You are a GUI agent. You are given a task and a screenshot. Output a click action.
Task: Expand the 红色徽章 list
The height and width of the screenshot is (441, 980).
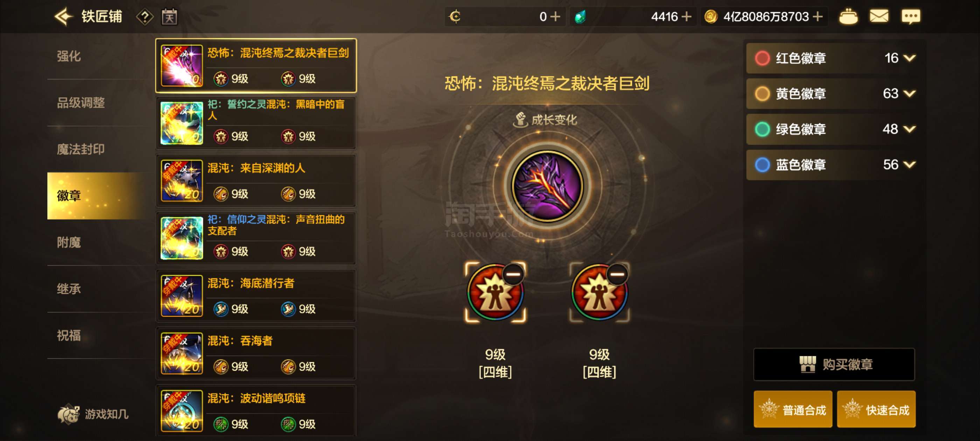tap(910, 58)
